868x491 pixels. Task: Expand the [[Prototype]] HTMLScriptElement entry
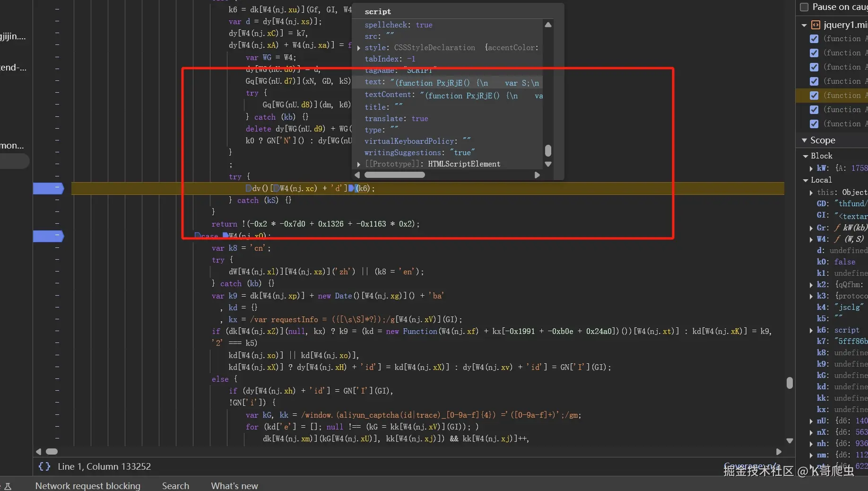359,164
